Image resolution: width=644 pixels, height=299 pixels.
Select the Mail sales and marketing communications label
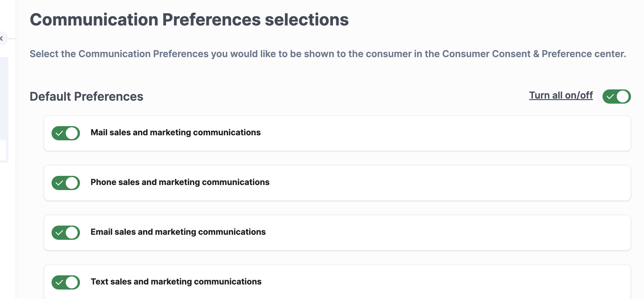tap(175, 132)
